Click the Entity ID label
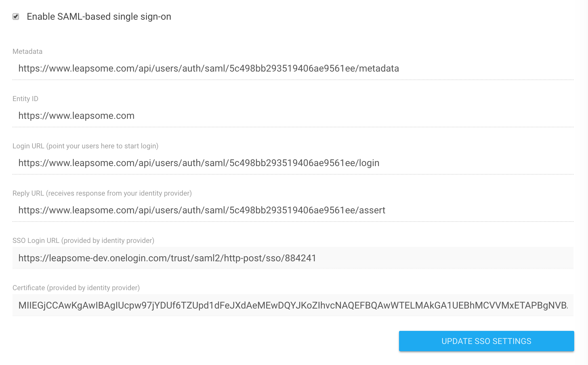 25,99
